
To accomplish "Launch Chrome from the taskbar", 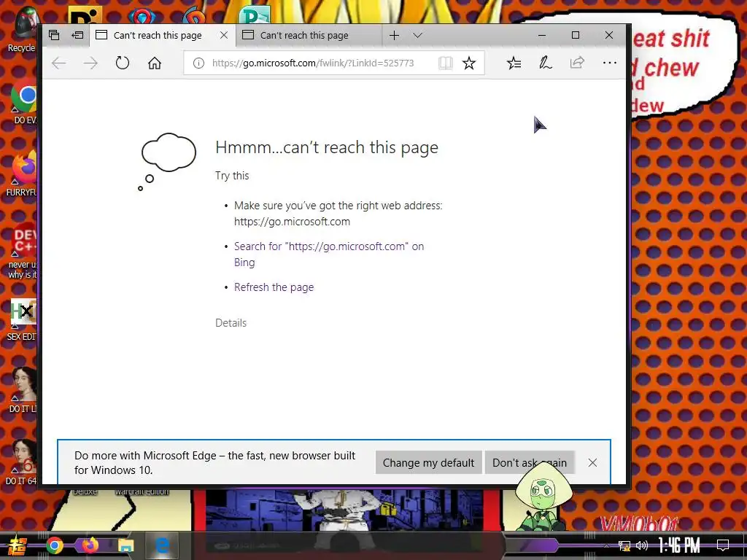I will pos(54,545).
